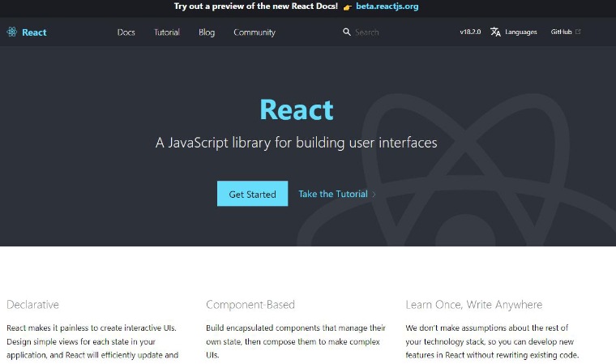This screenshot has width=616, height=364.
Task: Click the React text in header
Action: click(34, 32)
